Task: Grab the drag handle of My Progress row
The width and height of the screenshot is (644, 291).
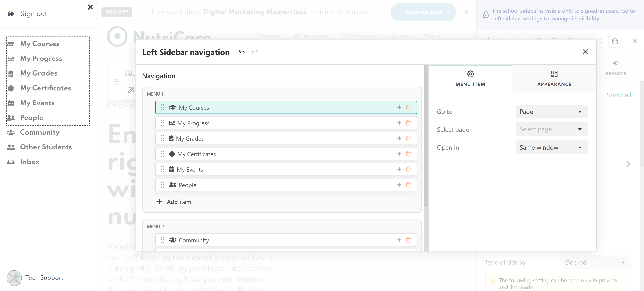Action: tap(162, 123)
